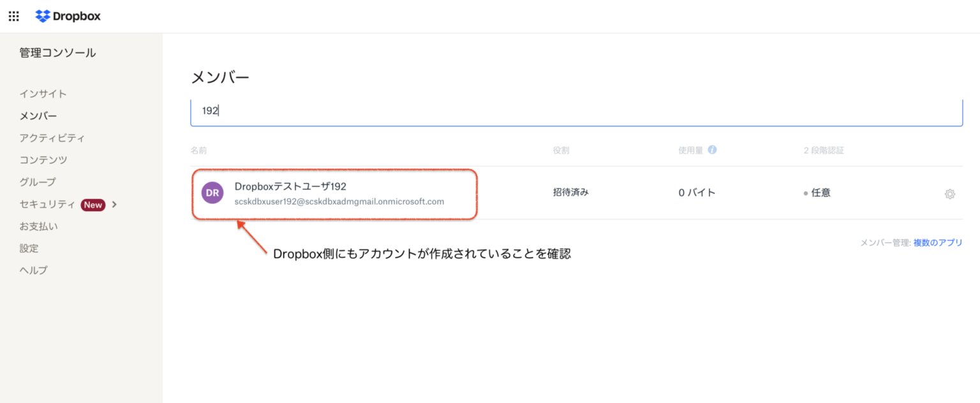Image resolution: width=980 pixels, height=403 pixels.
Task: Sort by the 役割 column header
Action: (561, 150)
